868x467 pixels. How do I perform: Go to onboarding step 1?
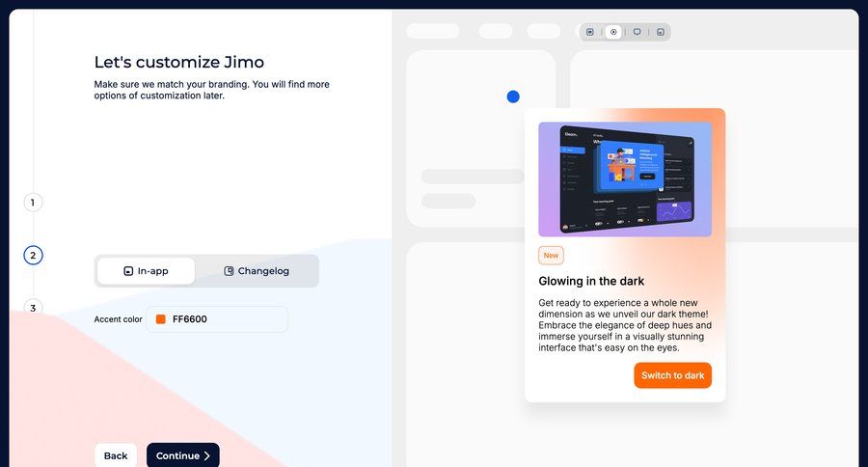tap(33, 203)
